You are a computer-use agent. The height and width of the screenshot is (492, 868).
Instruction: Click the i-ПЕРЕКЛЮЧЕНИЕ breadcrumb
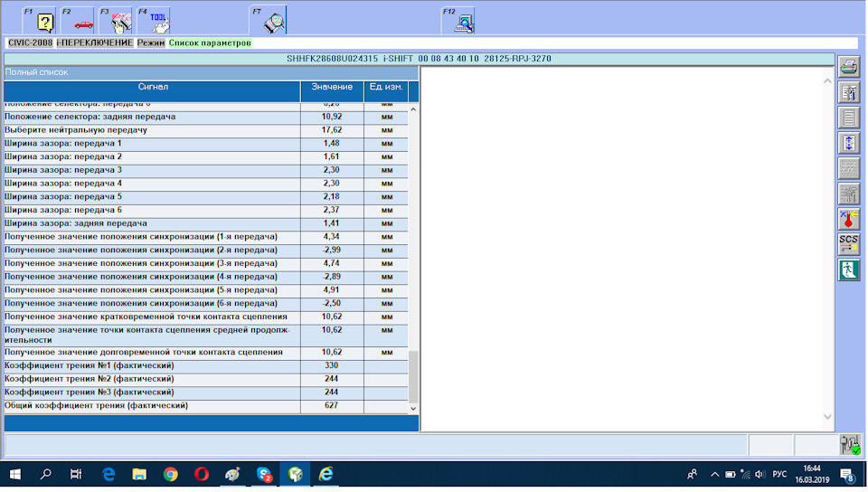point(95,43)
